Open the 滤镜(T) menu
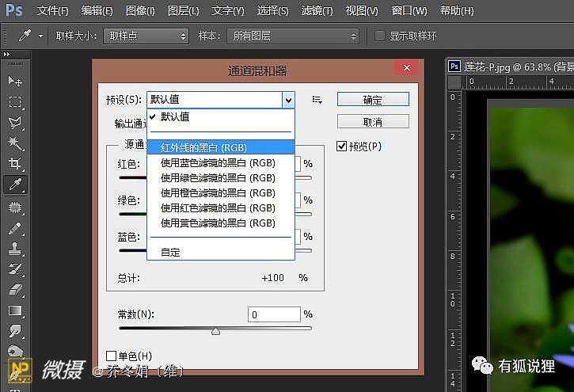This screenshot has width=574, height=392. [317, 11]
